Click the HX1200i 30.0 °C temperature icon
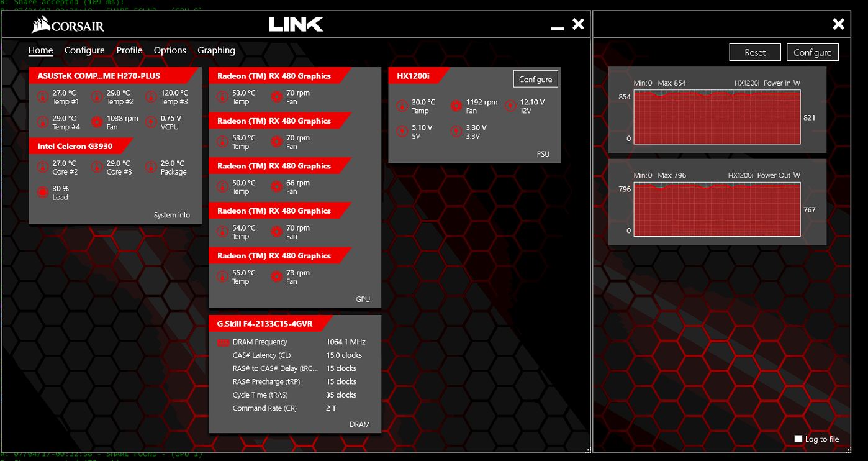Viewport: 868px width, 461px height. coord(402,106)
